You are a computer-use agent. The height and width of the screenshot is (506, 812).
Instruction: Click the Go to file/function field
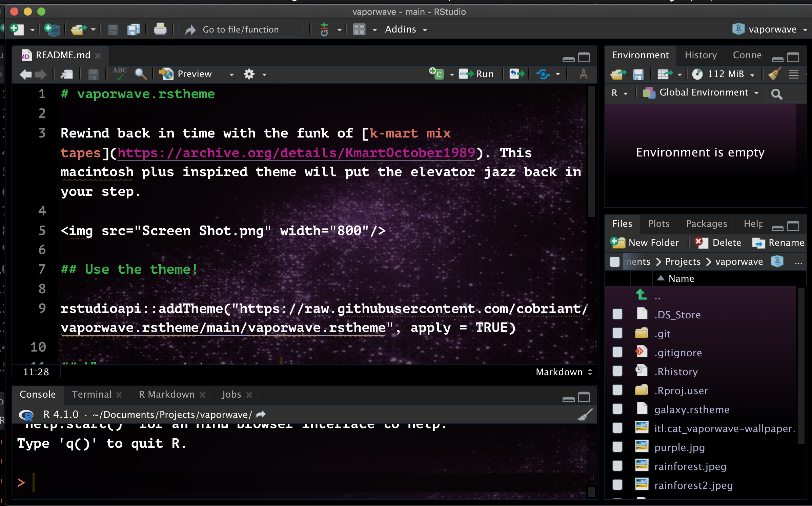241,29
